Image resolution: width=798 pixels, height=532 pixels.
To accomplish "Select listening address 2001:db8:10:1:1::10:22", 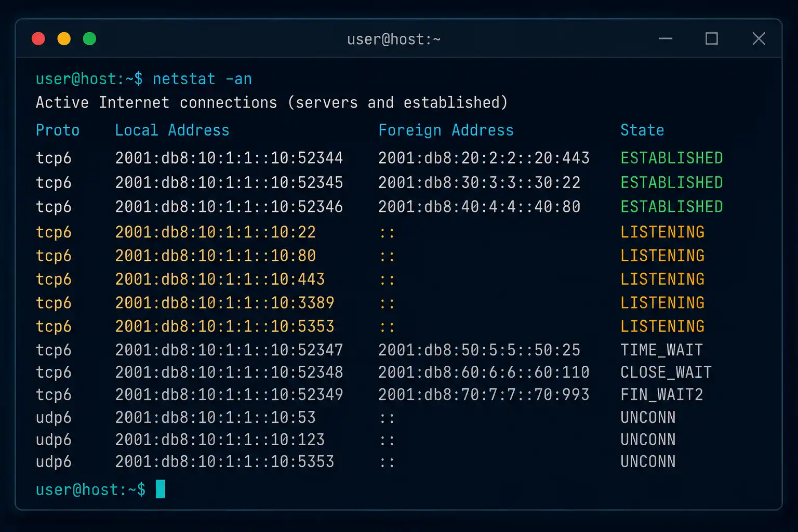I will pyautogui.click(x=216, y=232).
